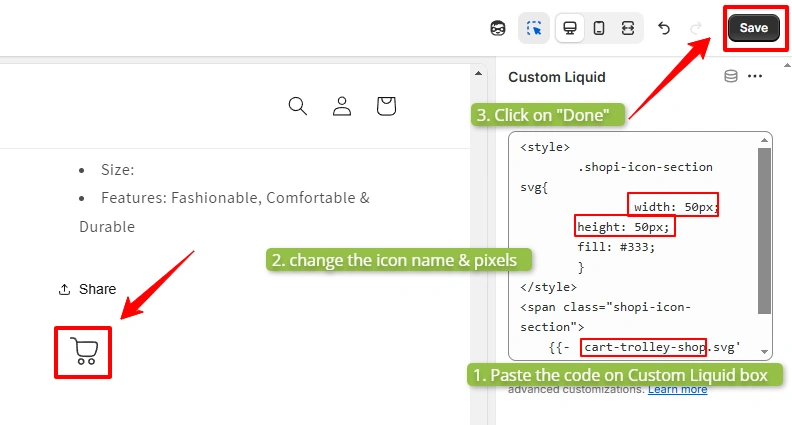792x425 pixels.
Task: Switch to mobile preview
Action: click(599, 28)
